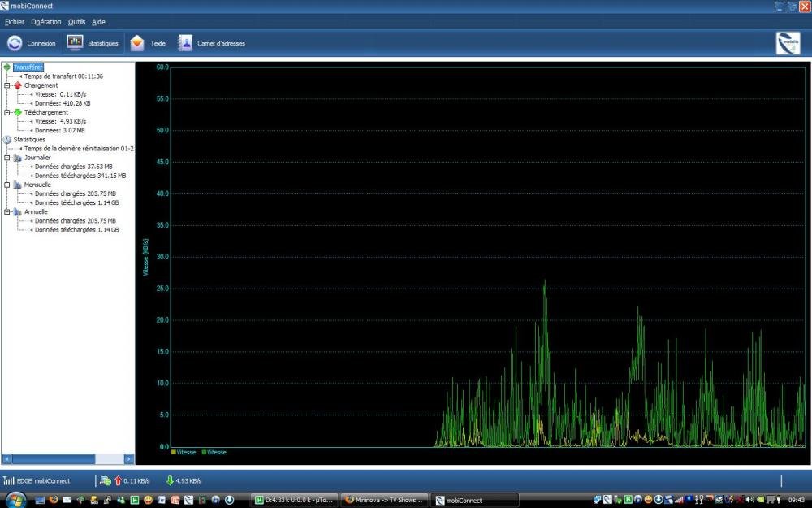Open the Opération menu
The image size is (812, 508).
click(x=45, y=22)
